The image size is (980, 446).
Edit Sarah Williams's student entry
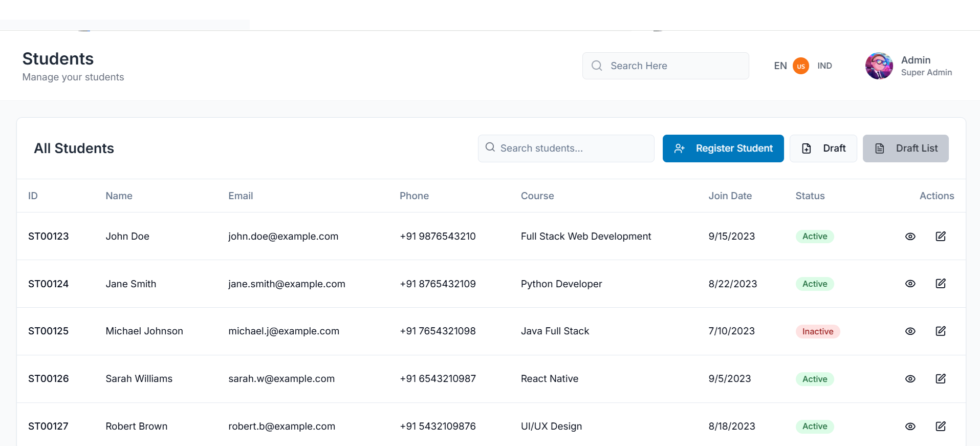[x=940, y=379]
